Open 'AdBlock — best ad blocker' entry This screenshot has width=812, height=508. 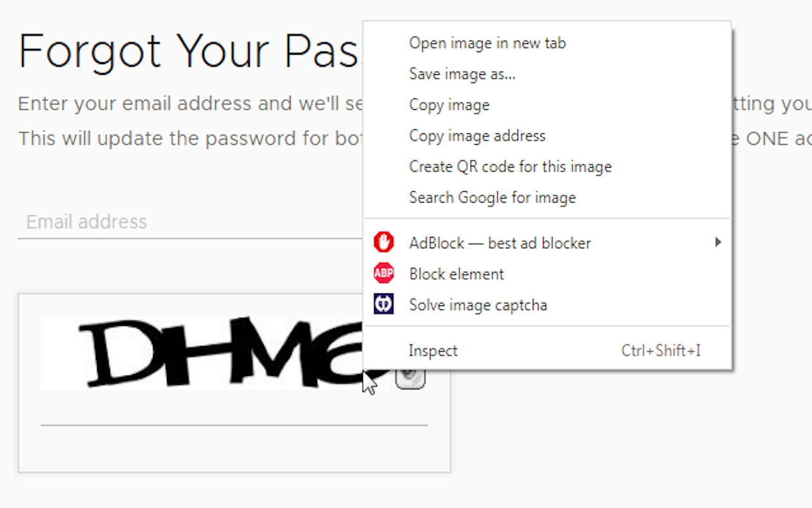pyautogui.click(x=500, y=243)
